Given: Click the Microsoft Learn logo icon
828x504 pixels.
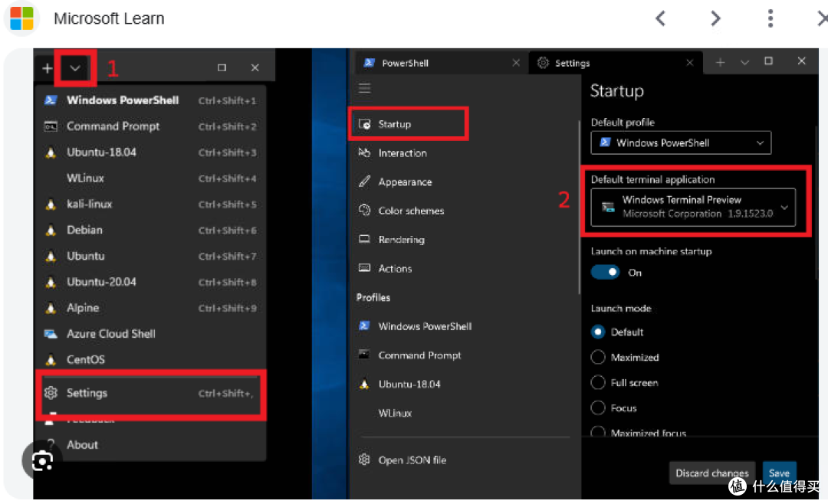Looking at the screenshot, I should (21, 18).
